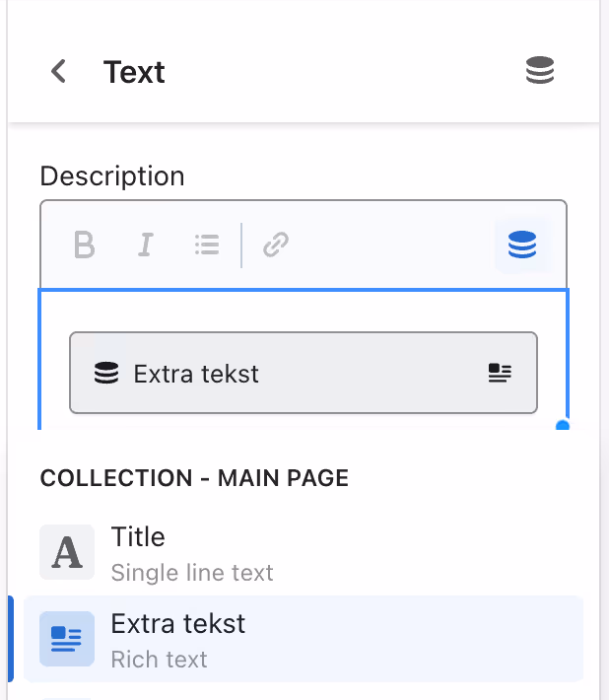
Task: Go back using the left chevron arrow
Action: click(x=58, y=71)
